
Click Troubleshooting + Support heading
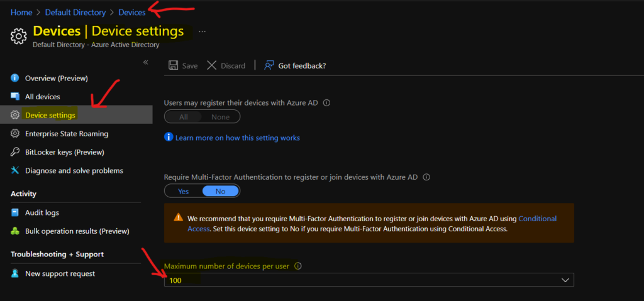[x=57, y=254]
